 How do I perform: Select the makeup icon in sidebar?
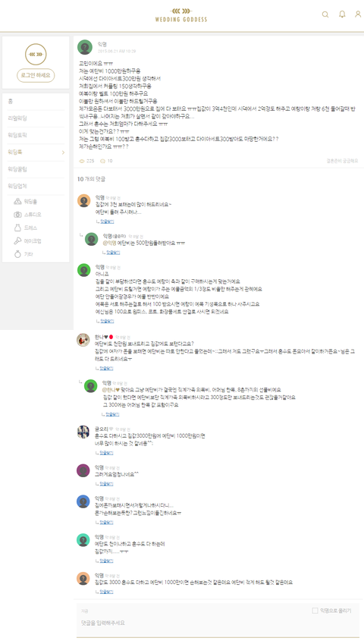17,241
